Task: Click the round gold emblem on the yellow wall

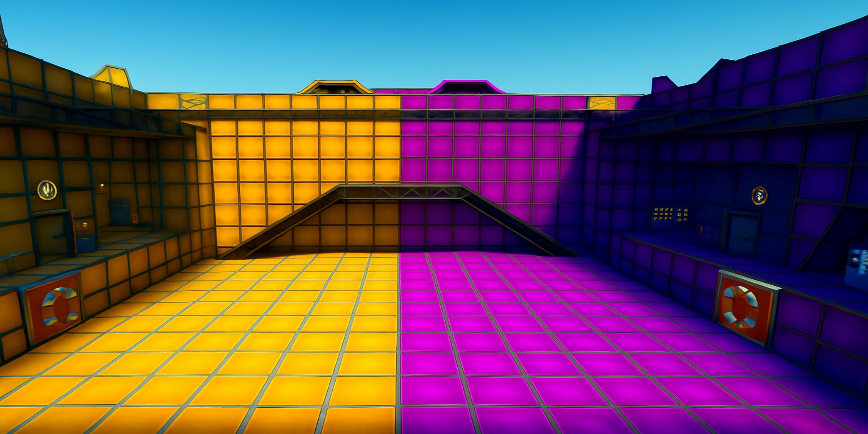Action: (47, 190)
